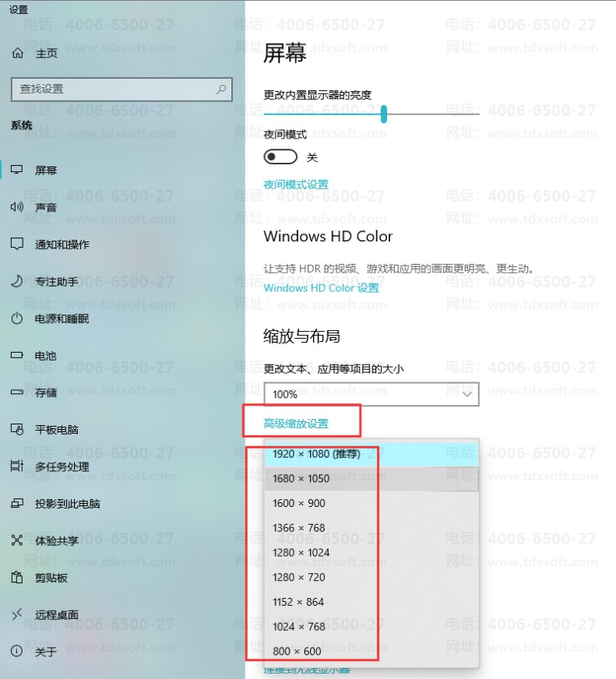
Task: Click the monitor icon for 屏幕
Action: pos(16,170)
